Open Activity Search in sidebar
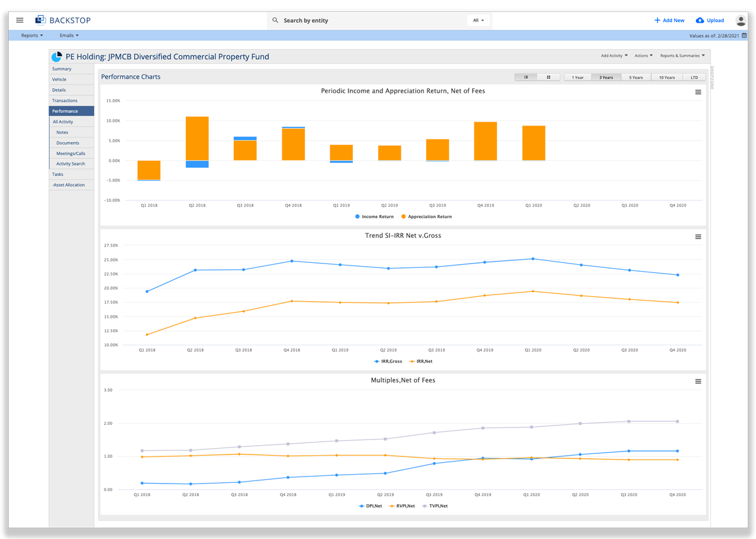Image resolution: width=756 pixels, height=539 pixels. click(71, 163)
